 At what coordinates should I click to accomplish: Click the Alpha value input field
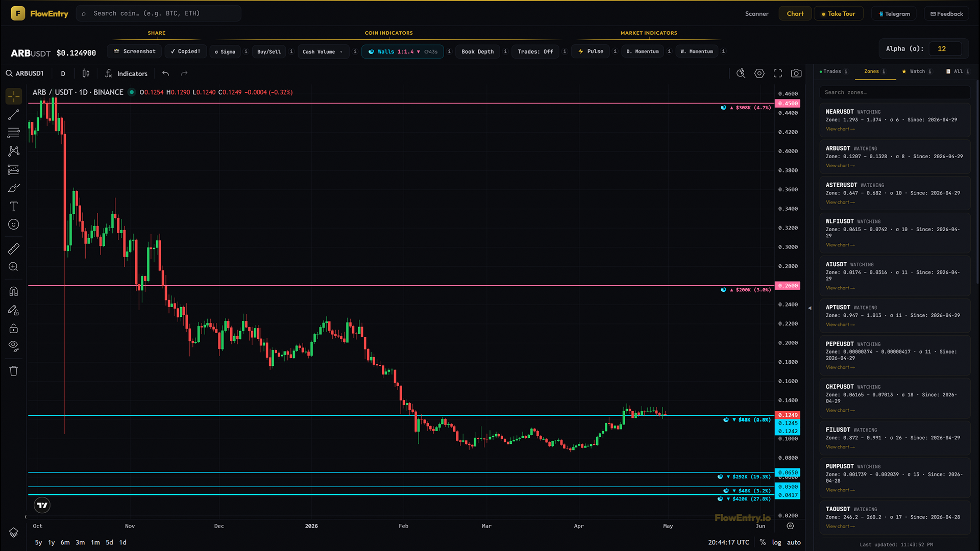click(945, 49)
